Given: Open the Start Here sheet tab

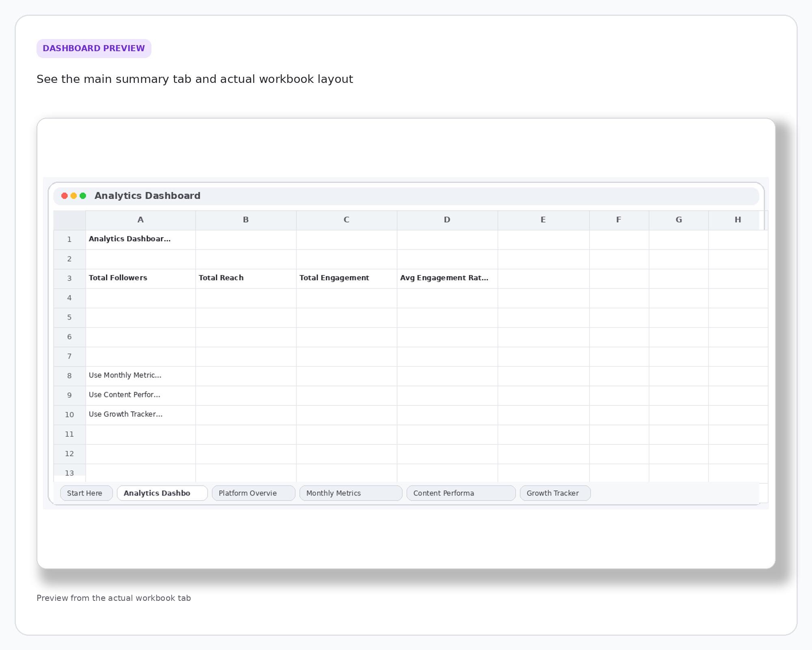Looking at the screenshot, I should [86, 493].
